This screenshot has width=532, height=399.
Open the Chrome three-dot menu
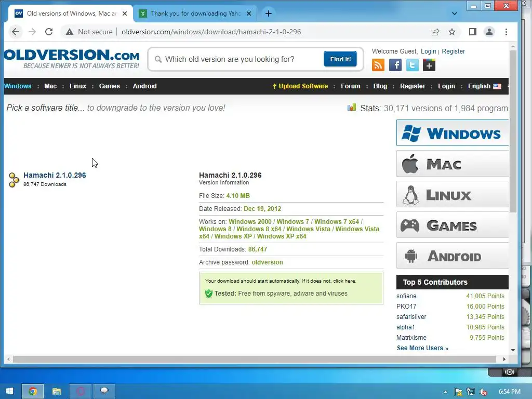(x=506, y=32)
